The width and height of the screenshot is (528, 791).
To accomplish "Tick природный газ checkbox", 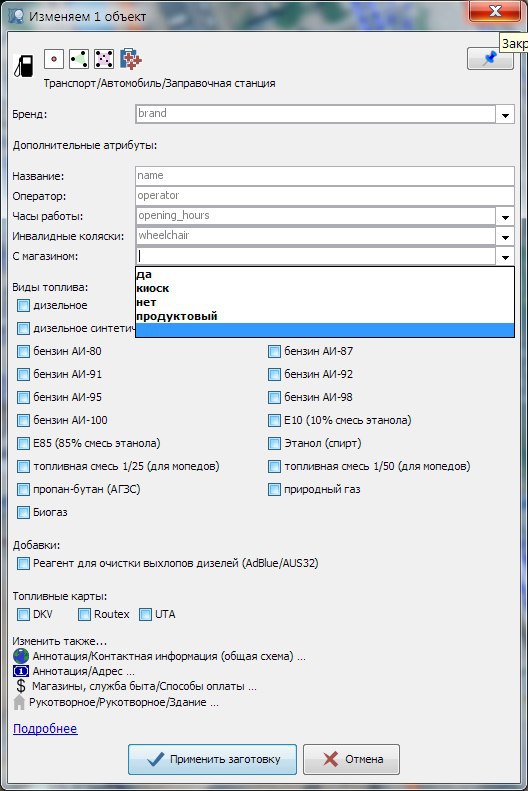I will click(274, 489).
